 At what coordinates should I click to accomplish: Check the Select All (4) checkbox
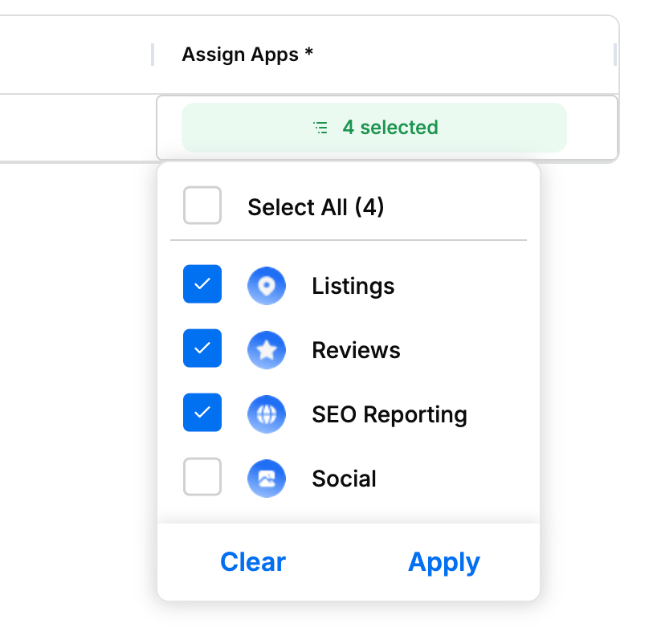[202, 206]
